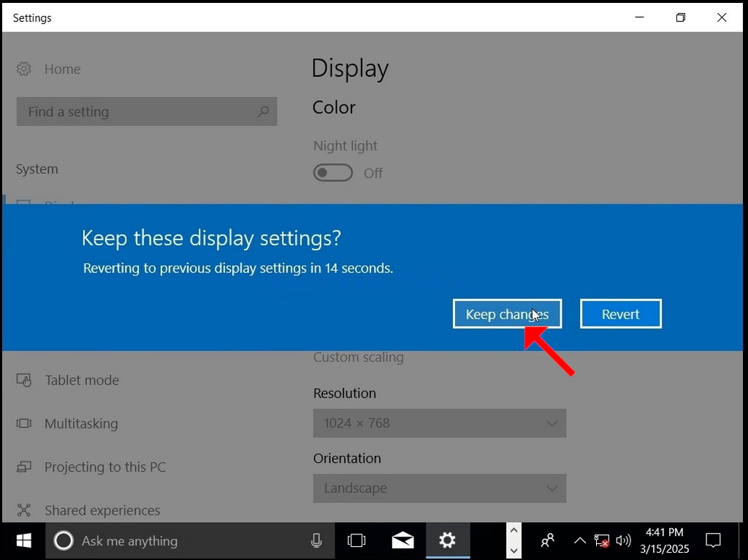Open Shared experiences settings
The image size is (748, 560).
click(x=102, y=510)
